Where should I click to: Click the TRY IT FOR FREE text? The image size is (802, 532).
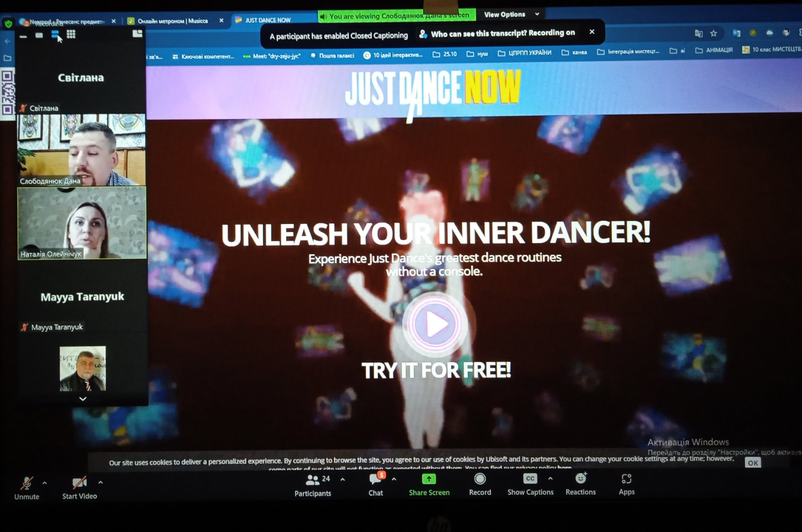(436, 370)
